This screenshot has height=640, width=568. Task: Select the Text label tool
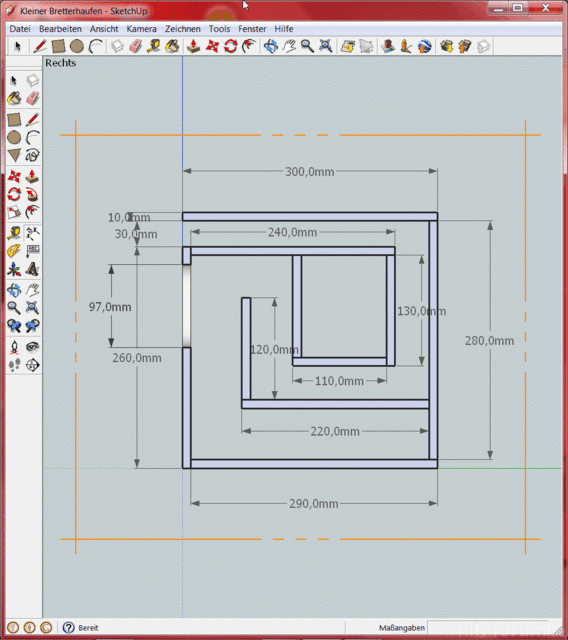[x=32, y=251]
